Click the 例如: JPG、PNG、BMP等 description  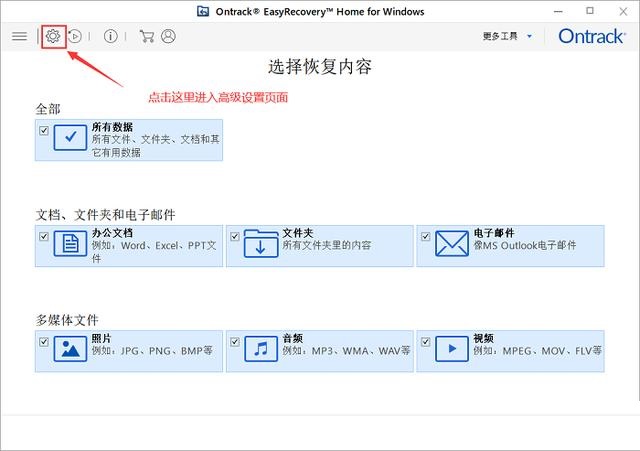[152, 351]
